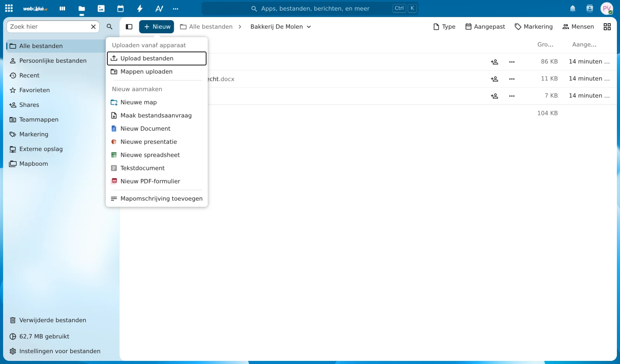Image resolution: width=620 pixels, height=364 pixels.
Task: Open the Mensen filter
Action: [578, 27]
